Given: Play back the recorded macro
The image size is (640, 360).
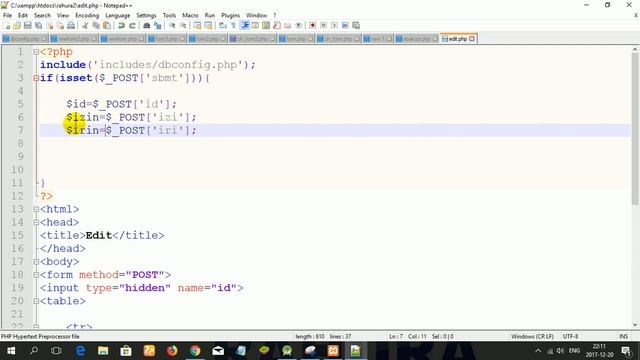Looking at the screenshot, I should pos(334,25).
